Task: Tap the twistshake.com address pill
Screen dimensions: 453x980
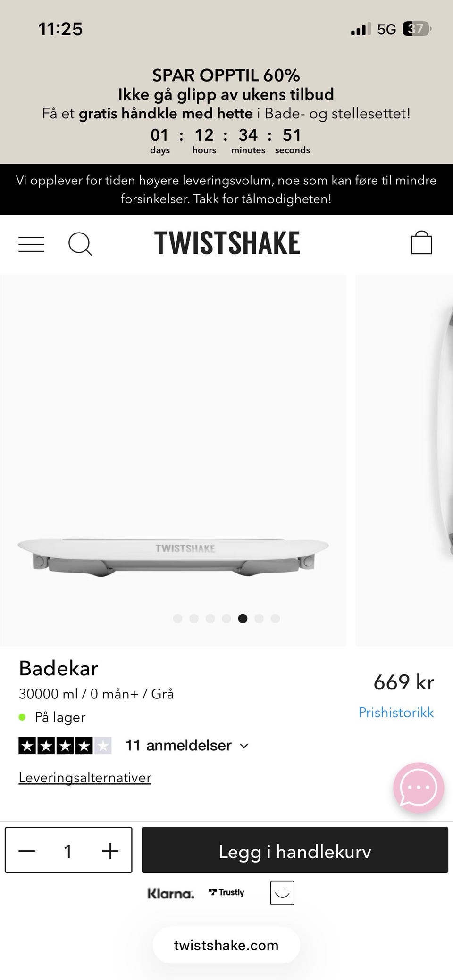Action: (x=226, y=945)
